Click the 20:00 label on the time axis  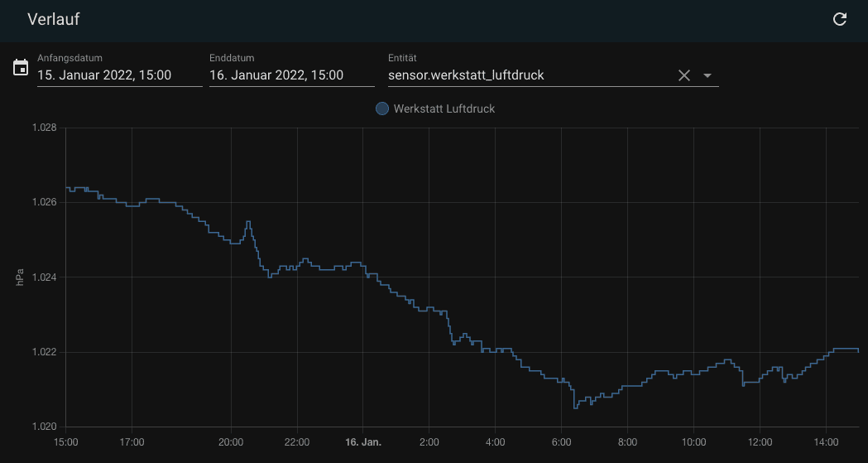[x=231, y=442]
